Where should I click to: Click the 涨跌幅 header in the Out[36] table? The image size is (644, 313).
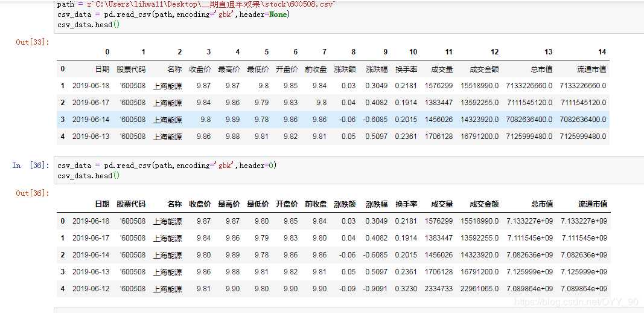pyautogui.click(x=377, y=204)
